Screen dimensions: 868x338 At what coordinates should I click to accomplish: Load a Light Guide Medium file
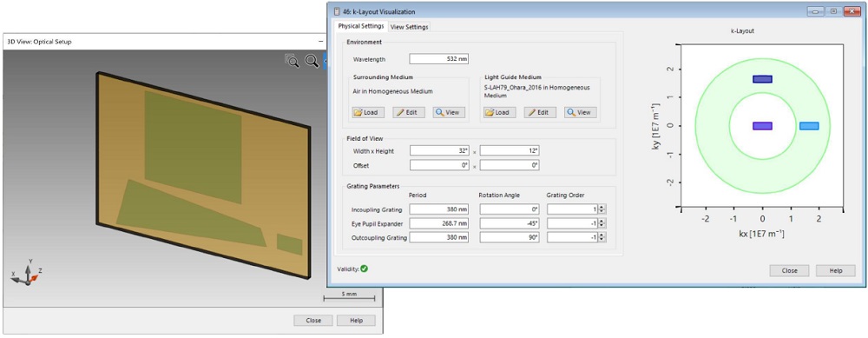click(x=499, y=112)
